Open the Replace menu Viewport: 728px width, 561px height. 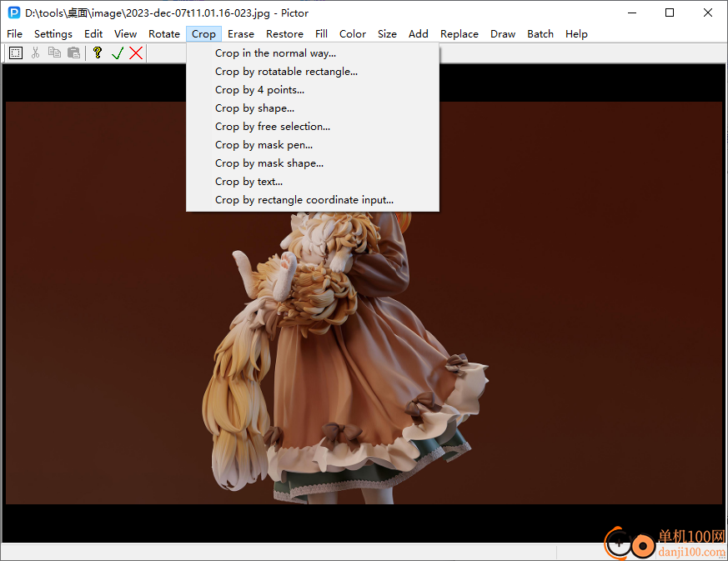459,34
